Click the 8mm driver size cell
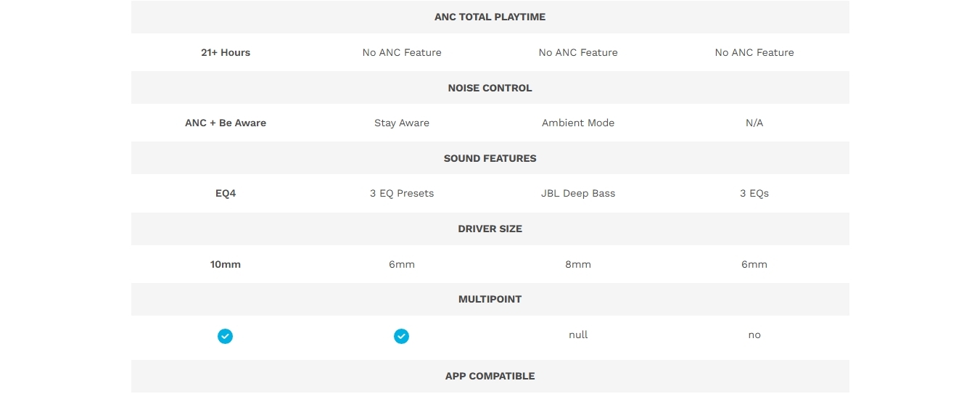This screenshot has width=980, height=394. 578,264
